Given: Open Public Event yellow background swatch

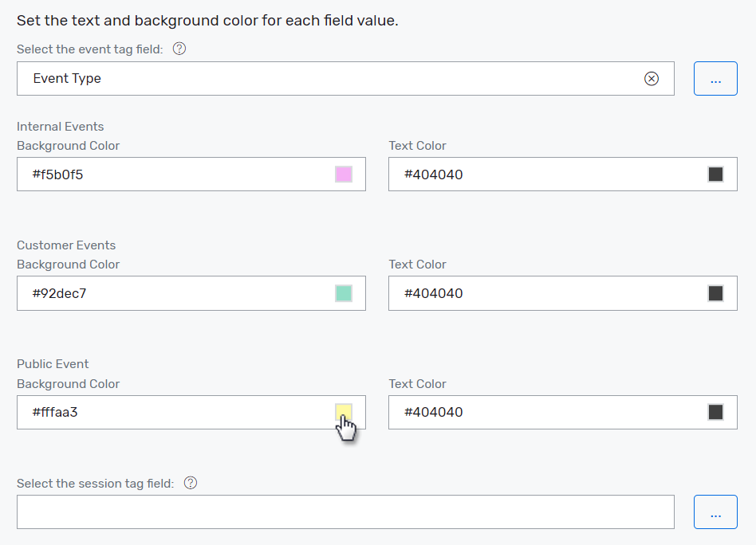Looking at the screenshot, I should click(344, 412).
